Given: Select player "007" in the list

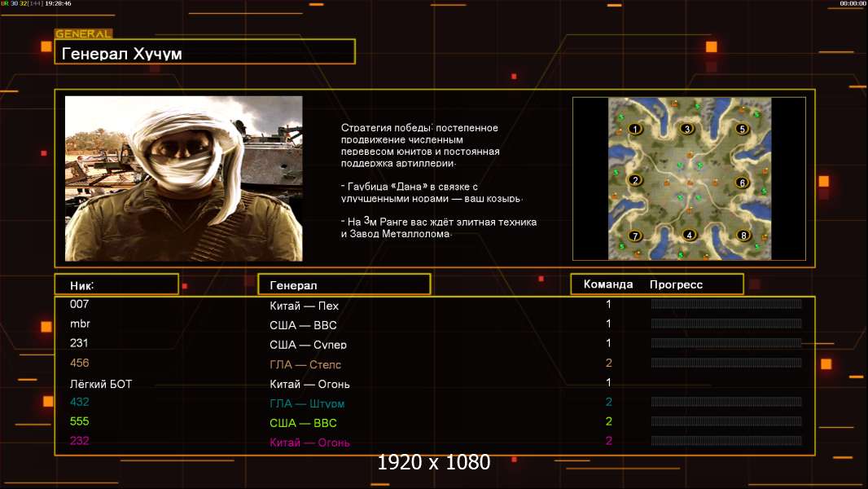Looking at the screenshot, I should (x=80, y=304).
